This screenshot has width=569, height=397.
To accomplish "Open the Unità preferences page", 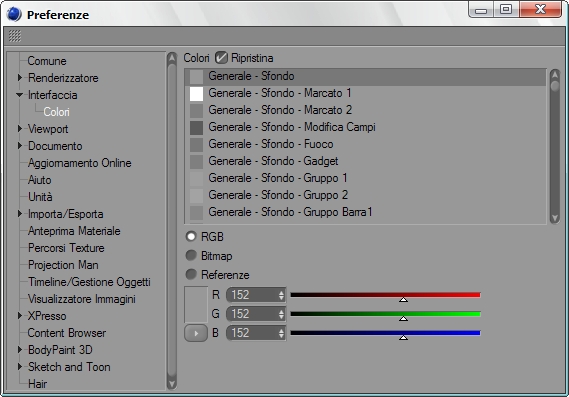I will pyautogui.click(x=40, y=197).
